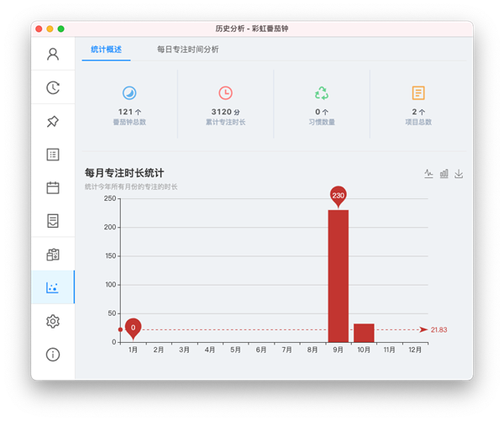Open the info about sidebar icon

coord(53,355)
